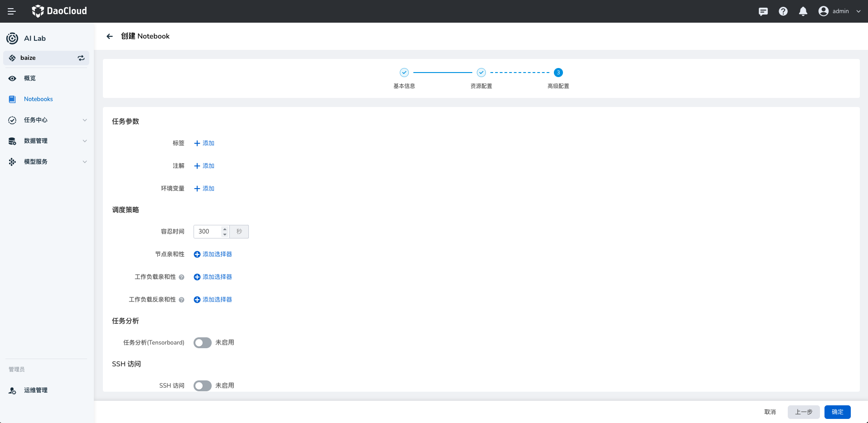The height and width of the screenshot is (423, 868).
Task: Click 确定 to confirm creation
Action: pyautogui.click(x=837, y=412)
